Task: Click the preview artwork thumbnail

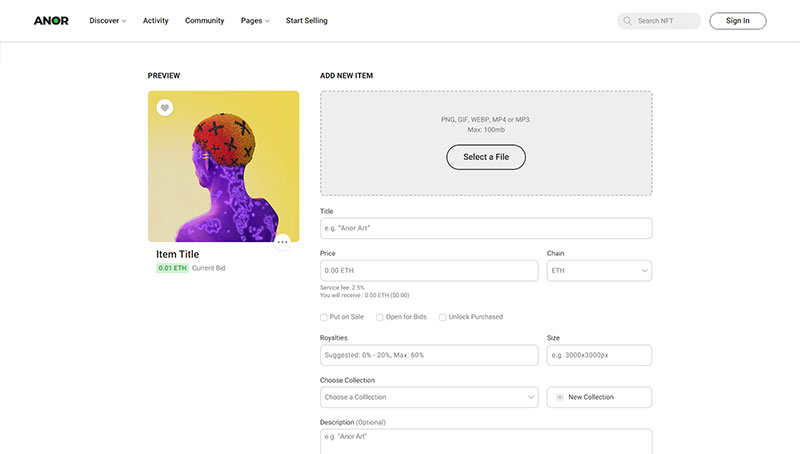Action: pyautogui.click(x=223, y=166)
